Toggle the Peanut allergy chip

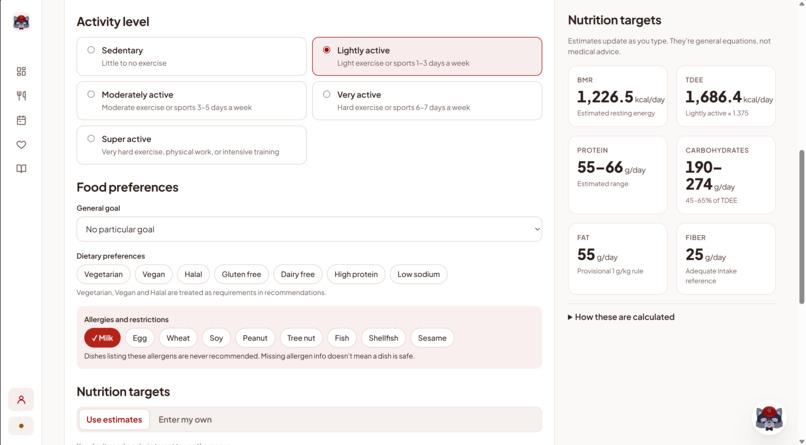point(255,338)
